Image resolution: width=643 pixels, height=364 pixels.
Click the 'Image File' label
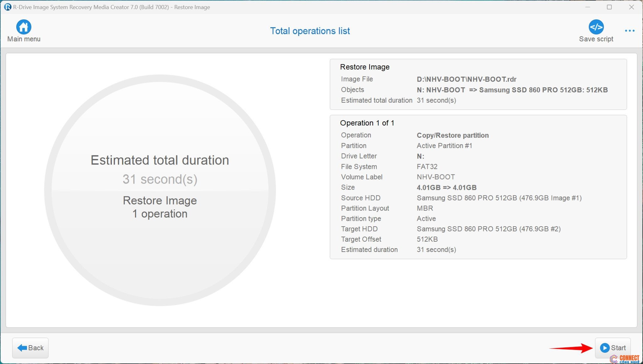[x=357, y=79]
